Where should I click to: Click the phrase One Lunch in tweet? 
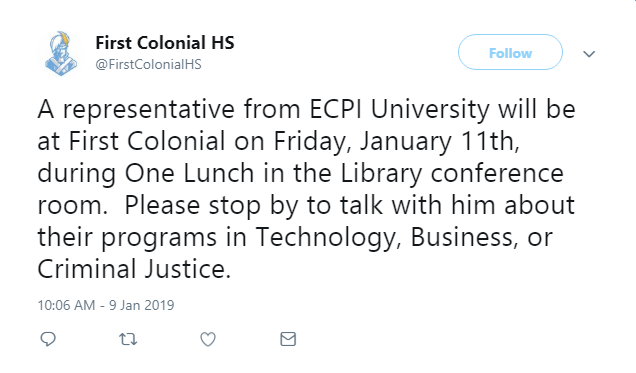click(x=189, y=173)
